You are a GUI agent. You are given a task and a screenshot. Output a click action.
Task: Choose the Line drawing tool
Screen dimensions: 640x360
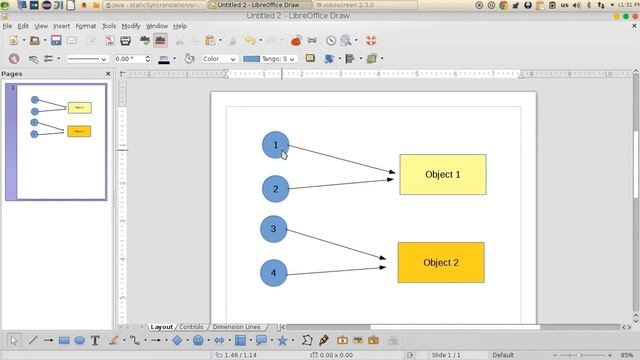click(33, 340)
